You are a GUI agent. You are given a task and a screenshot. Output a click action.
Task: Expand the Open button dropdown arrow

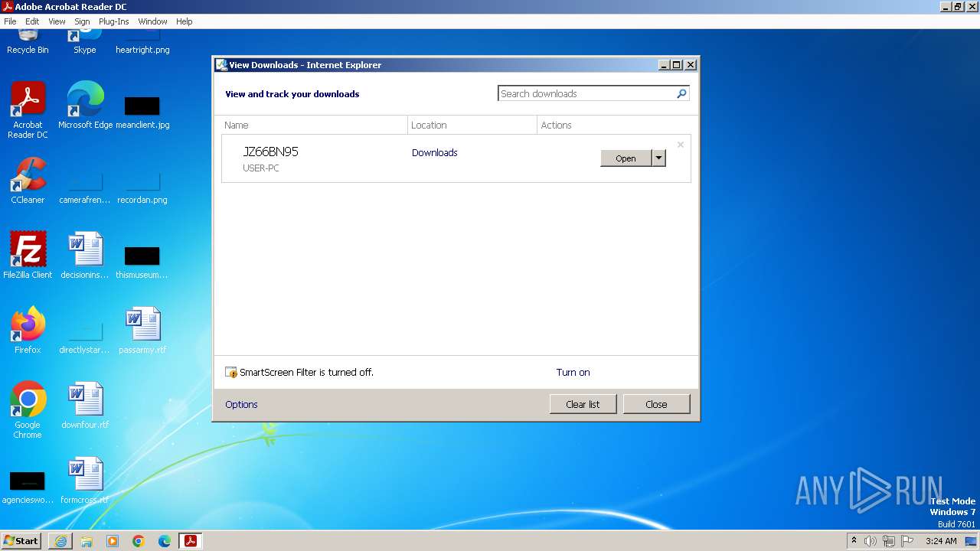pos(659,158)
